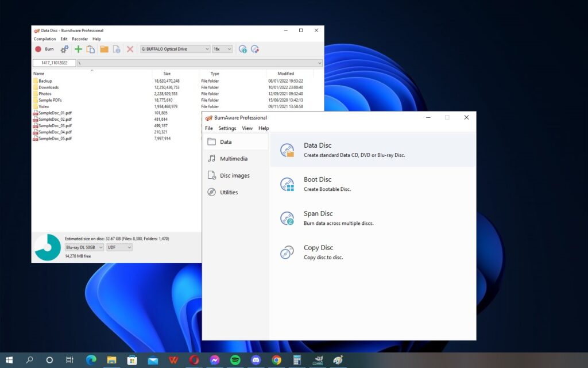The image size is (588, 368).
Task: Sort file list by Size column header
Action: [x=176, y=74]
